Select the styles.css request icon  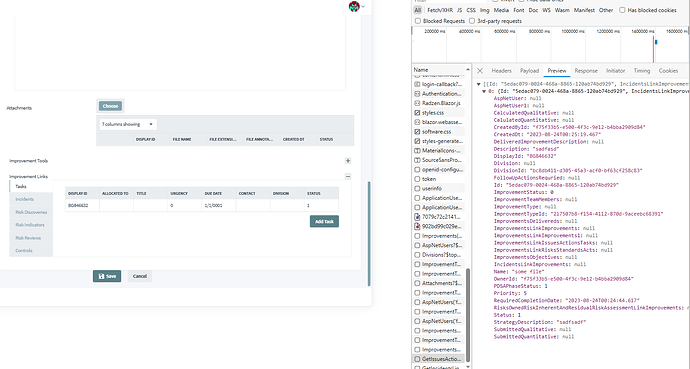tap(417, 113)
